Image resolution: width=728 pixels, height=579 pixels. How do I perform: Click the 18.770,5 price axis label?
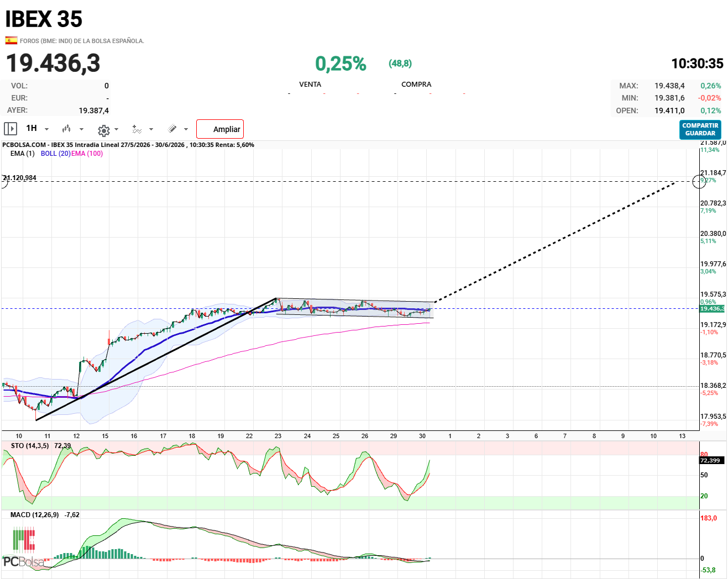pos(713,355)
